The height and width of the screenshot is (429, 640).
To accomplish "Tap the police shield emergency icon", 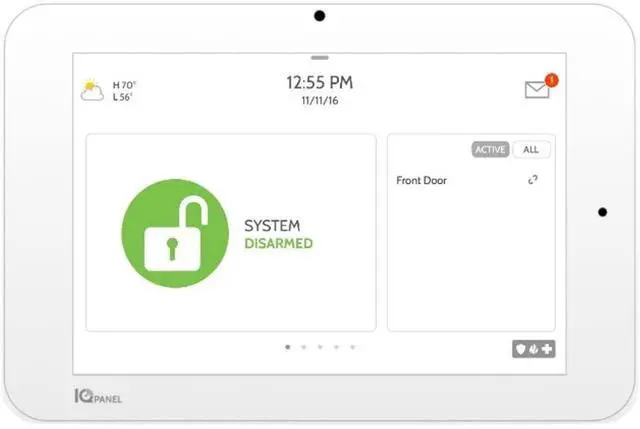I will tap(520, 349).
